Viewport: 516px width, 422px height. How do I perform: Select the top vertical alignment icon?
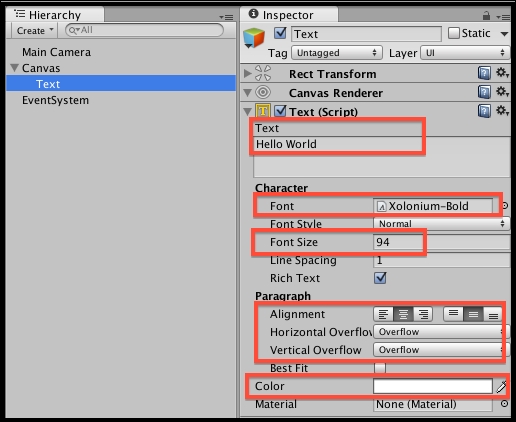click(x=453, y=314)
